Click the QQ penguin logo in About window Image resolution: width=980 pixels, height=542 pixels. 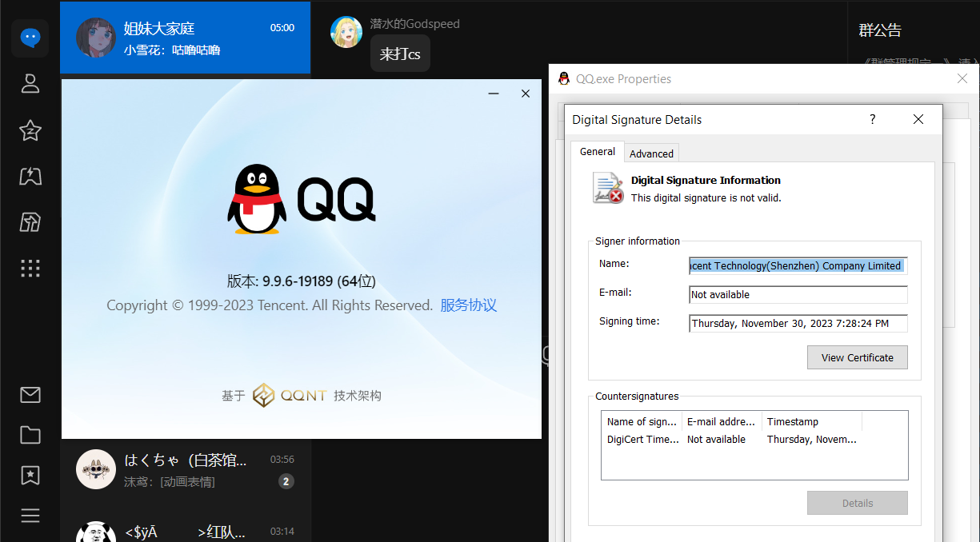pyautogui.click(x=257, y=199)
